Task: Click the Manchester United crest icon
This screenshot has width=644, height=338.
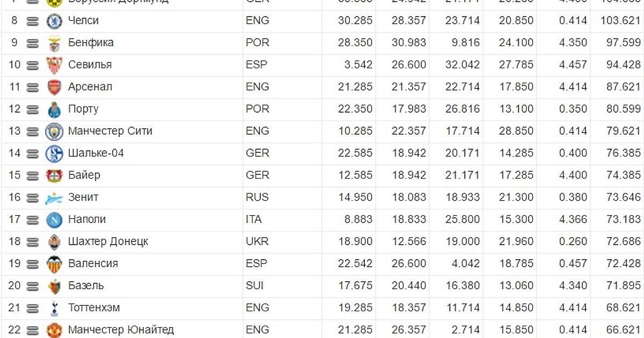Action: pyautogui.click(x=54, y=329)
